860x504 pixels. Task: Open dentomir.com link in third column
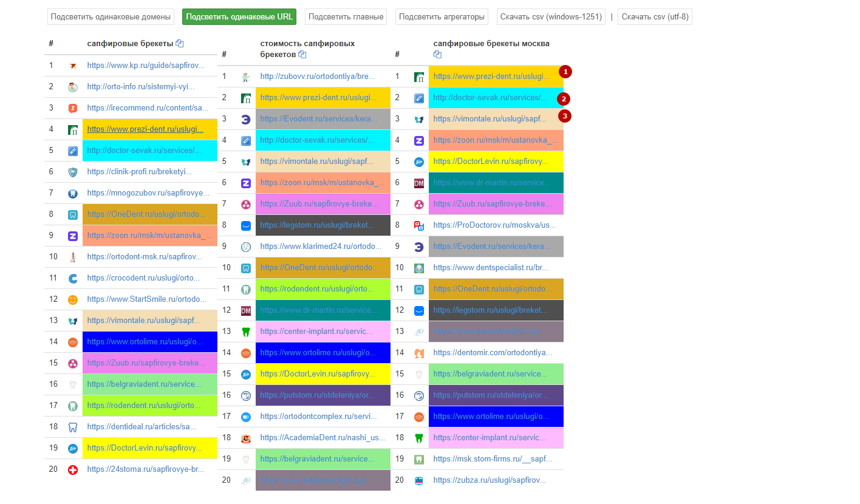click(493, 352)
